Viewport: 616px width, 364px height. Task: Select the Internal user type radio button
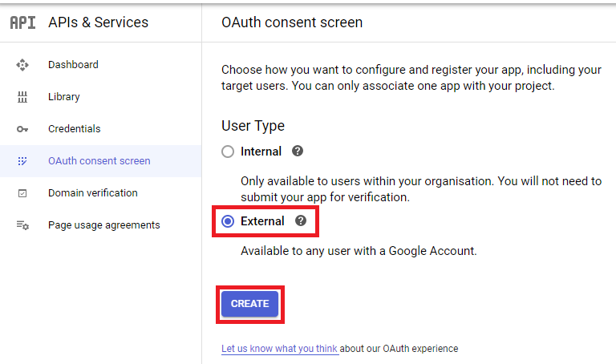tap(228, 152)
